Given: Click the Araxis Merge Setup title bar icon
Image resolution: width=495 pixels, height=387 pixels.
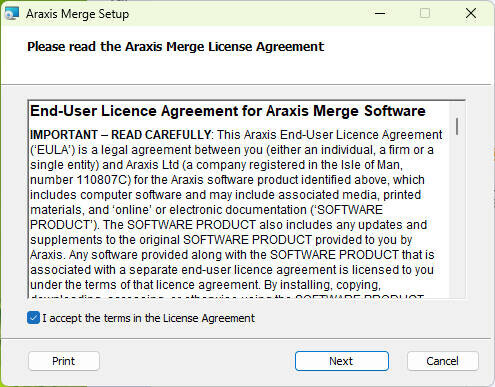Looking at the screenshot, I should [12, 14].
